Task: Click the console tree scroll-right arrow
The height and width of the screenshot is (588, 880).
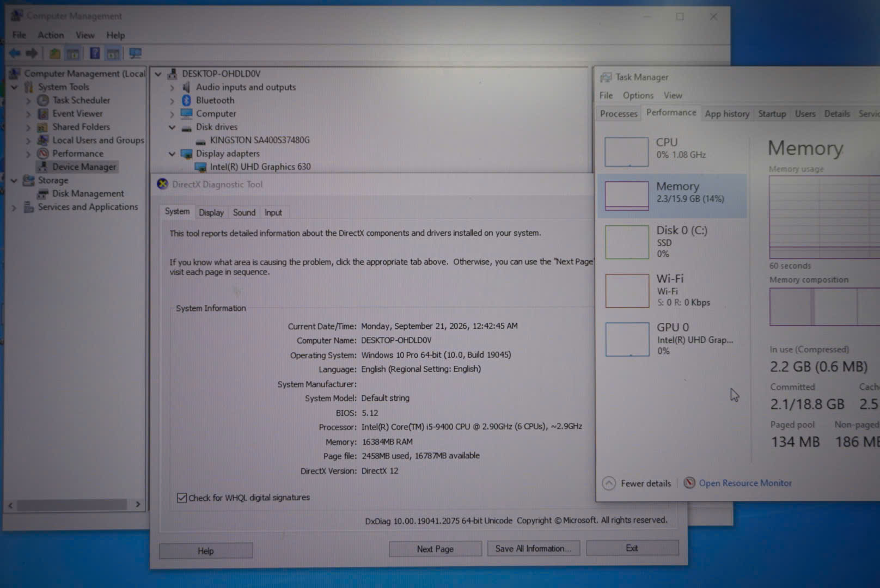Action: point(138,504)
